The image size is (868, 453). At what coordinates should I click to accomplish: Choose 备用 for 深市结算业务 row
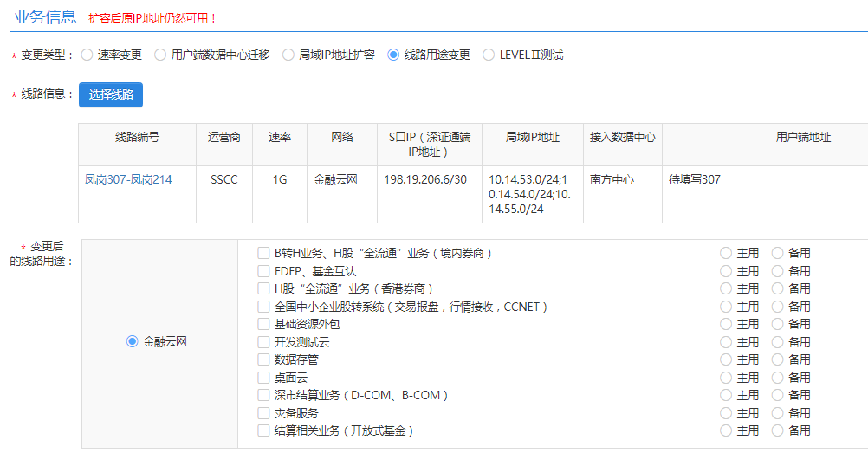point(778,395)
